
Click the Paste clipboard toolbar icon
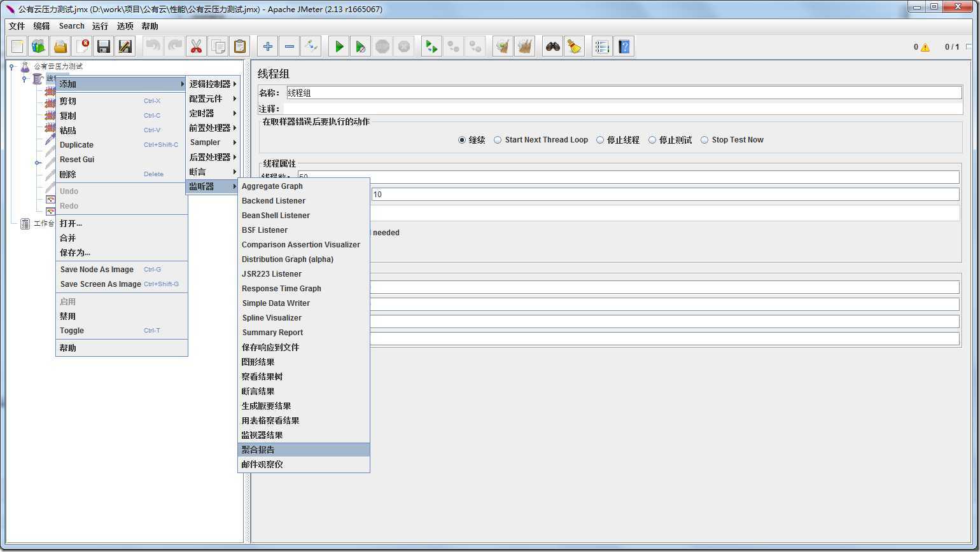tap(240, 46)
